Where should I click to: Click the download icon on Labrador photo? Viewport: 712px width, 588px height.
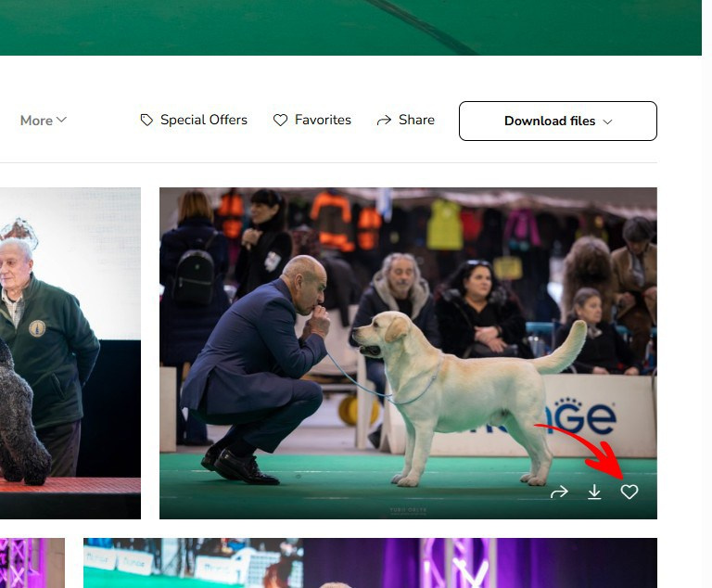pos(594,492)
